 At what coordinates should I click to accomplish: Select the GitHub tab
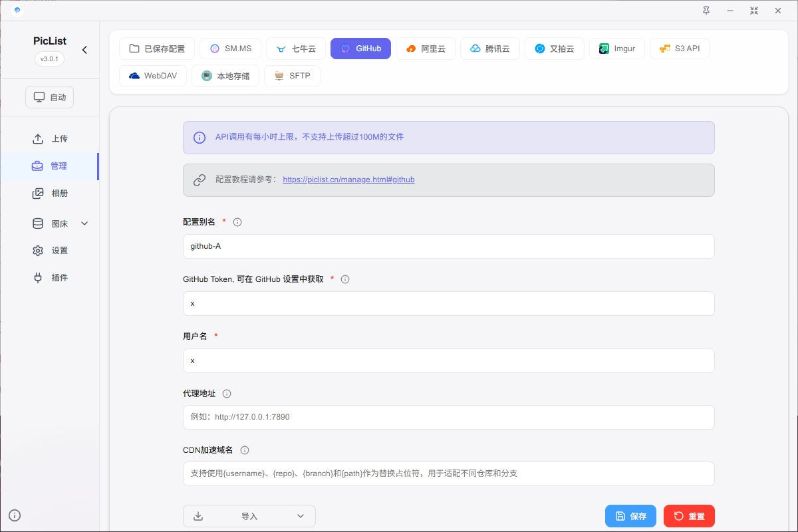pos(360,49)
